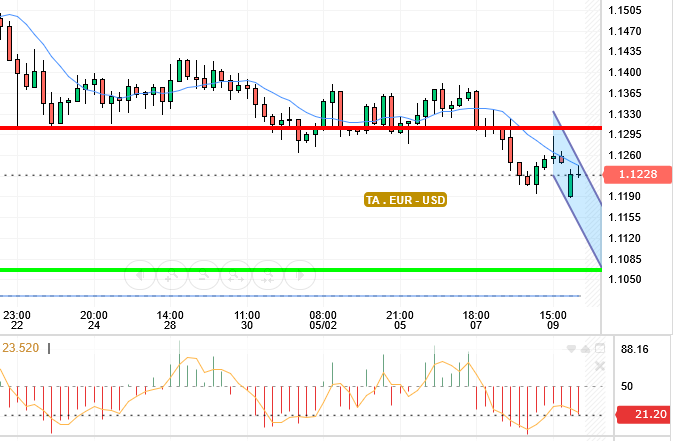This screenshot has height=441, width=673.
Task: Click price axis label 1.1295
Action: (x=624, y=134)
